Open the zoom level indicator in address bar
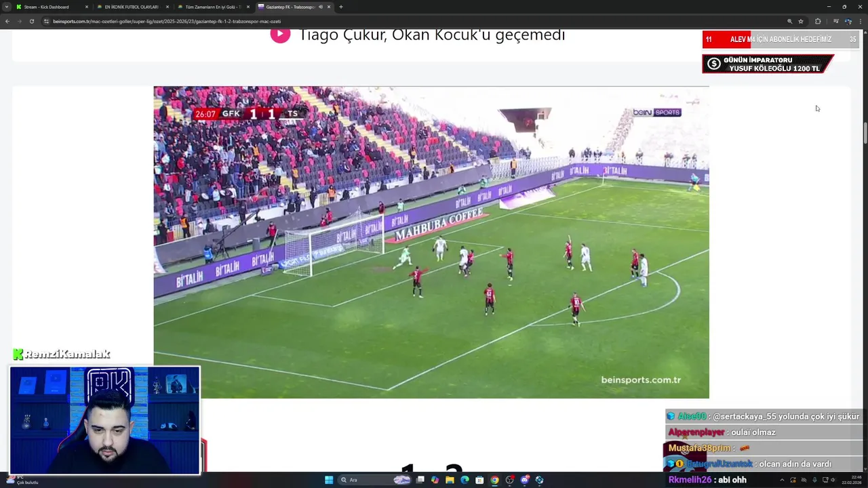 (x=789, y=21)
